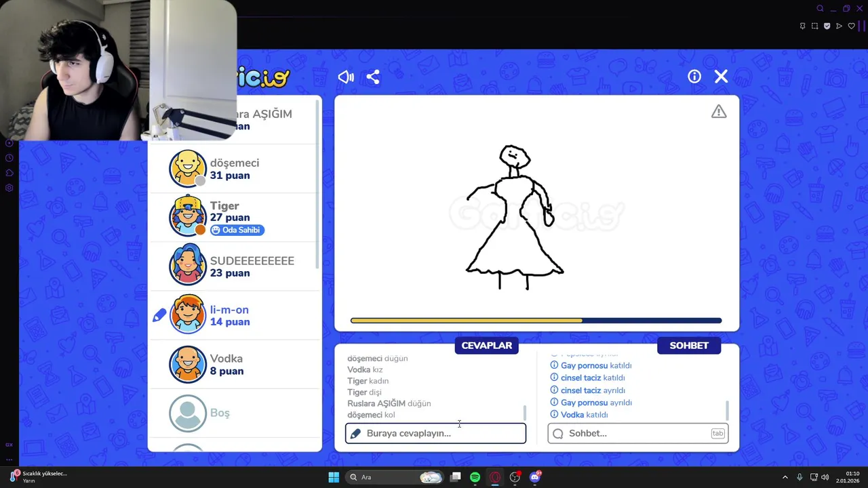Open the game info icon

click(x=694, y=77)
